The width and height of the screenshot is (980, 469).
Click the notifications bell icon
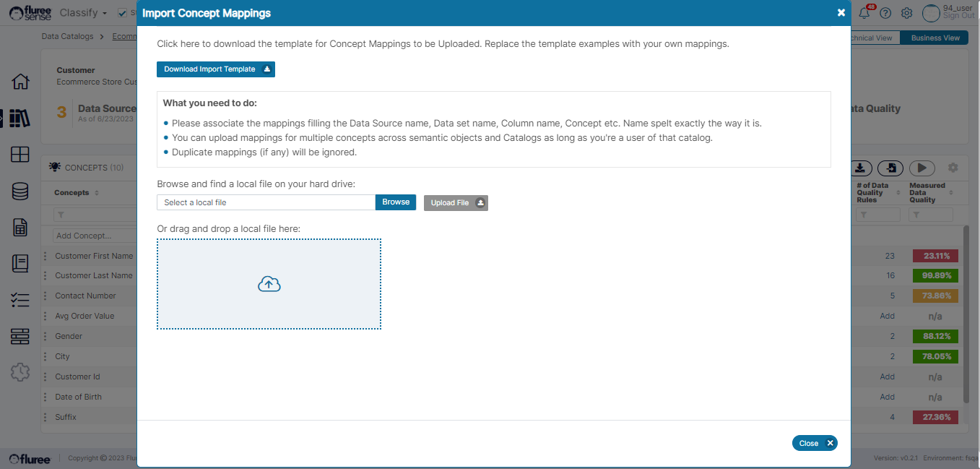864,13
